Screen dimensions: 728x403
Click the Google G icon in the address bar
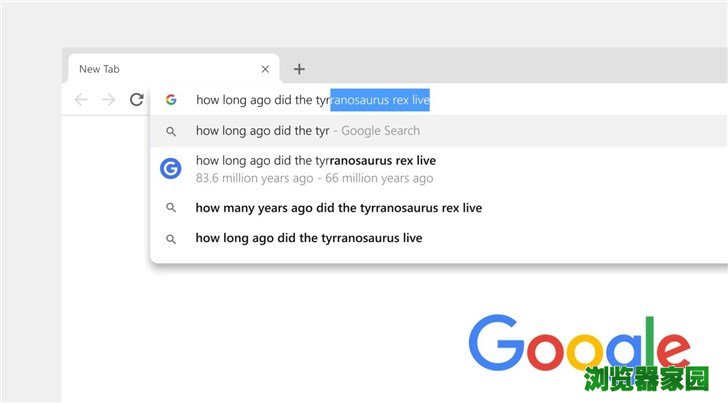171,100
